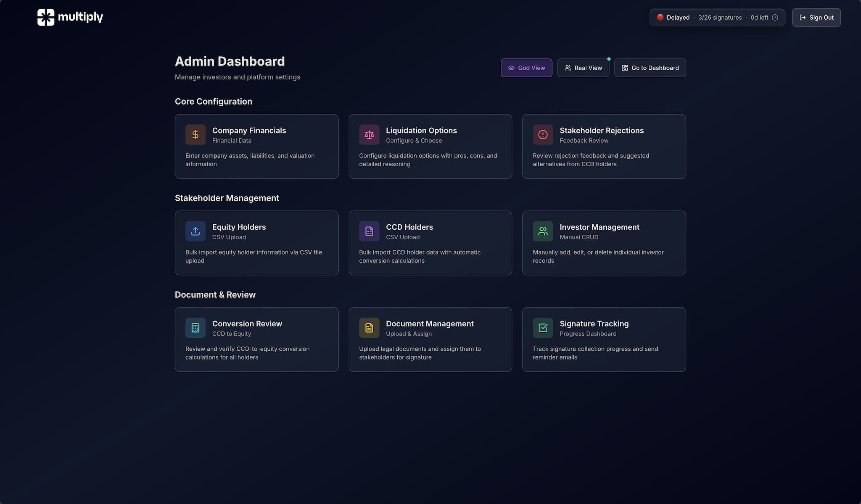This screenshot has width=861, height=504.
Task: Click the red Delayed status indicator
Action: point(660,18)
